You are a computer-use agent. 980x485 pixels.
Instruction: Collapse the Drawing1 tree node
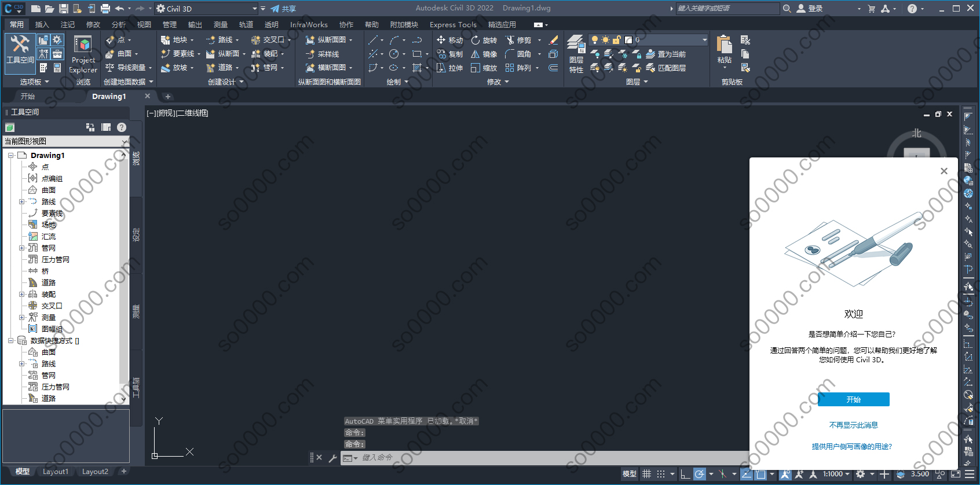pos(10,156)
